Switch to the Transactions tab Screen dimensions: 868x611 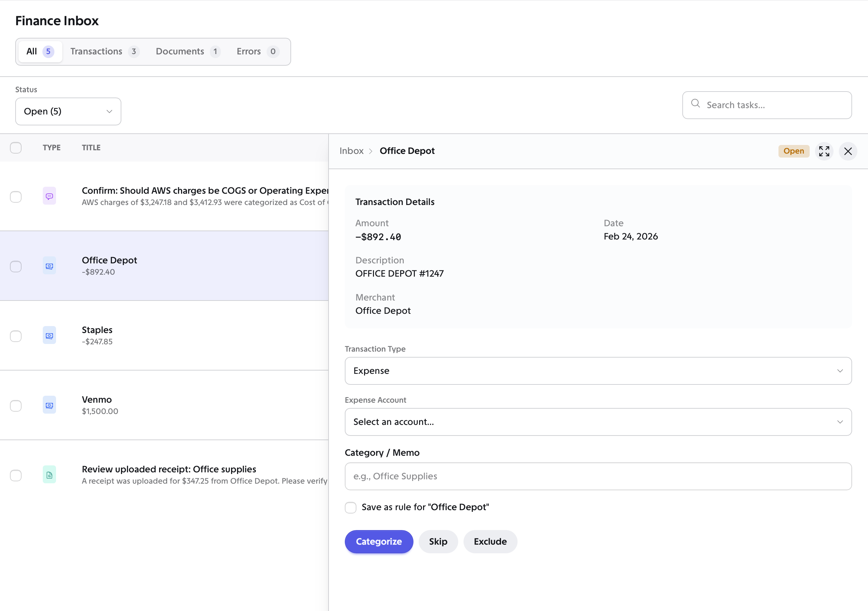click(x=105, y=51)
